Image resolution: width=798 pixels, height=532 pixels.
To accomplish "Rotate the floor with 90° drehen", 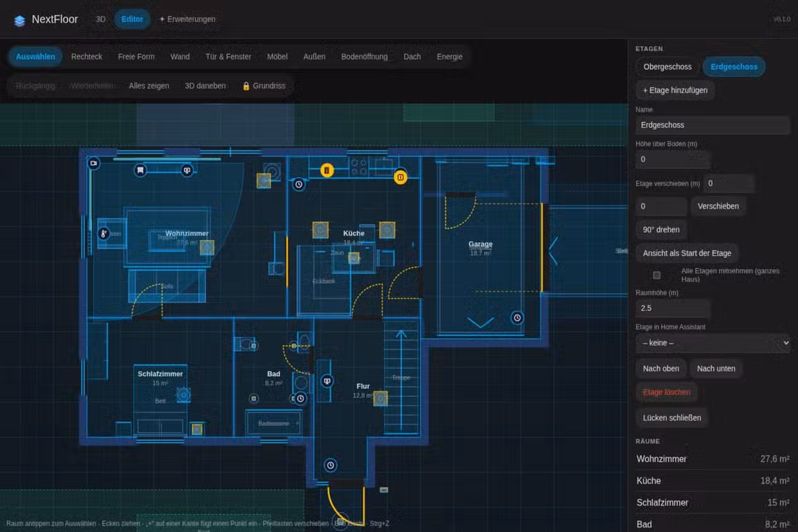I will [x=661, y=229].
